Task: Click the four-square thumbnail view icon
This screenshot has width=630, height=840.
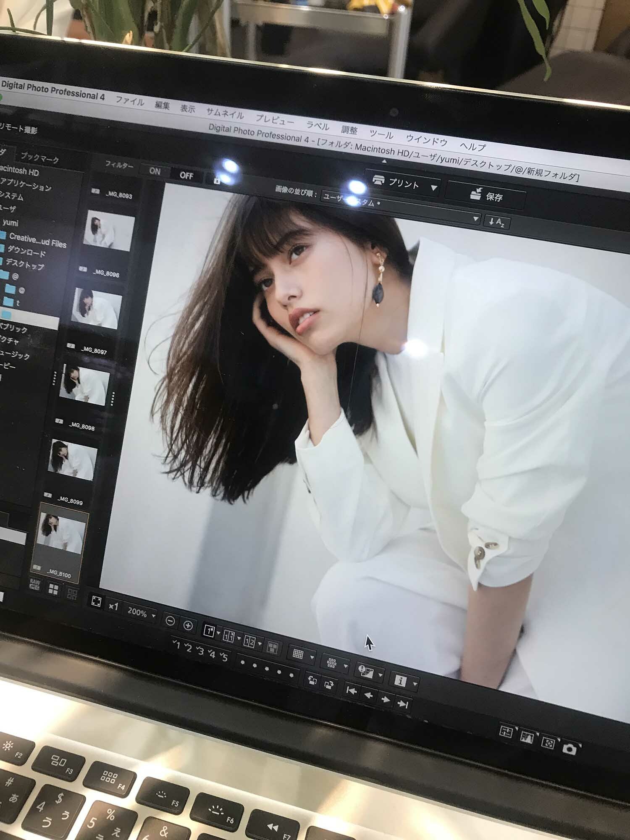Action: [x=53, y=589]
